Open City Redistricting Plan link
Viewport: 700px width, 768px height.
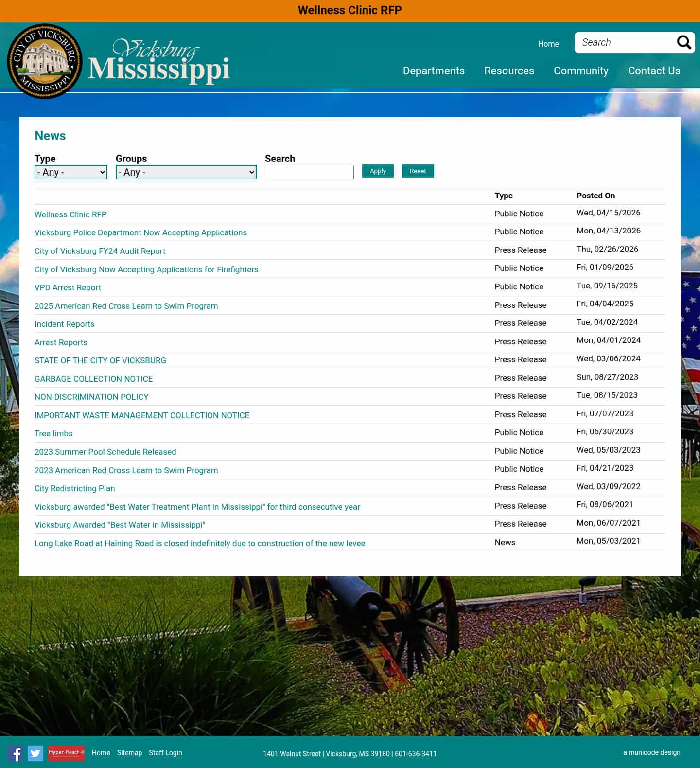[x=74, y=488]
